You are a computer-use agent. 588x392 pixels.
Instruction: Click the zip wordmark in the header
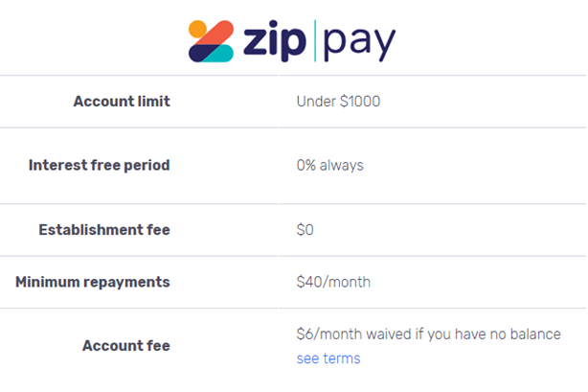pyautogui.click(x=275, y=41)
